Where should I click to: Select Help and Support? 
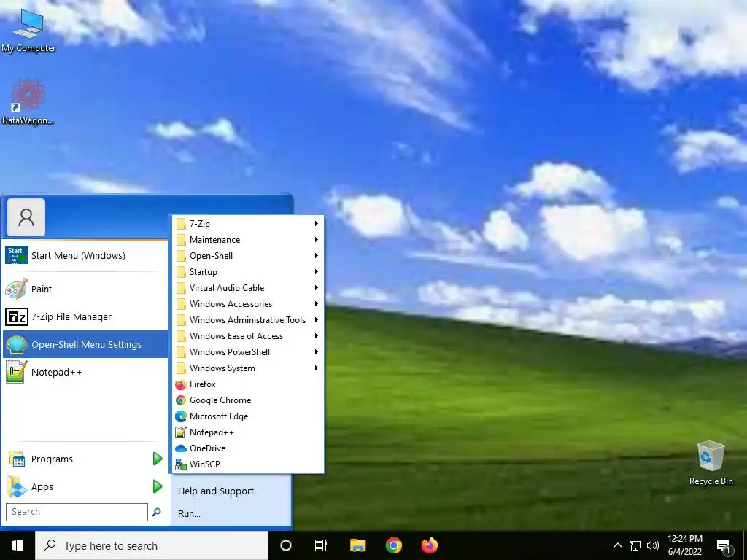click(x=216, y=491)
